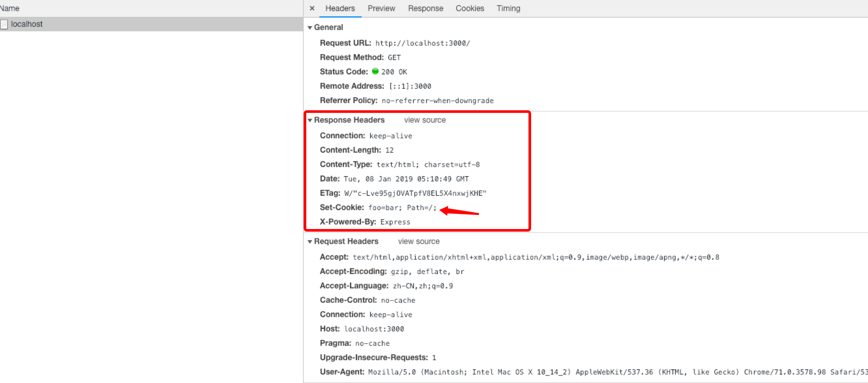Select the Content-Length value 12
868x383 pixels.
coord(389,150)
